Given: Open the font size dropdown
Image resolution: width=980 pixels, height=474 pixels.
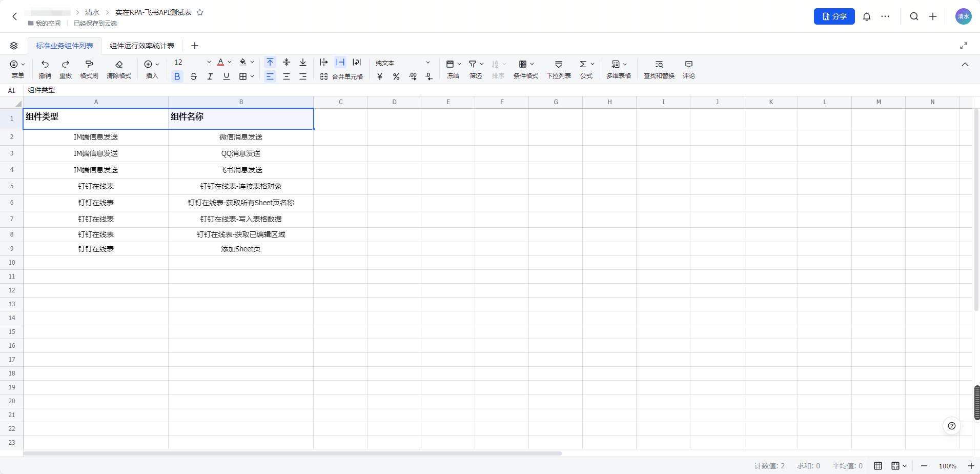Looking at the screenshot, I should (209, 63).
